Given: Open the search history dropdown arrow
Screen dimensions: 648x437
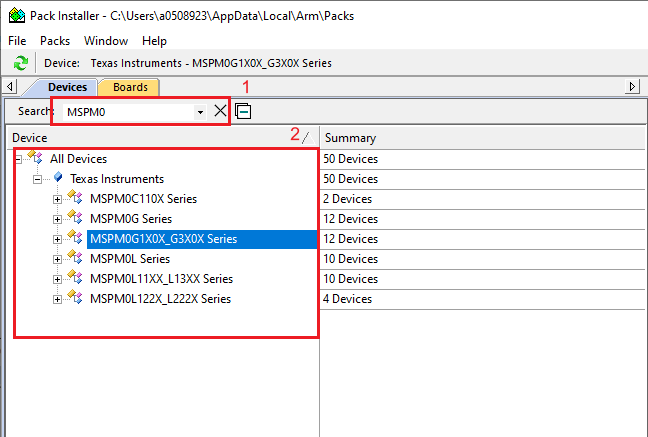Looking at the screenshot, I should pyautogui.click(x=200, y=112).
